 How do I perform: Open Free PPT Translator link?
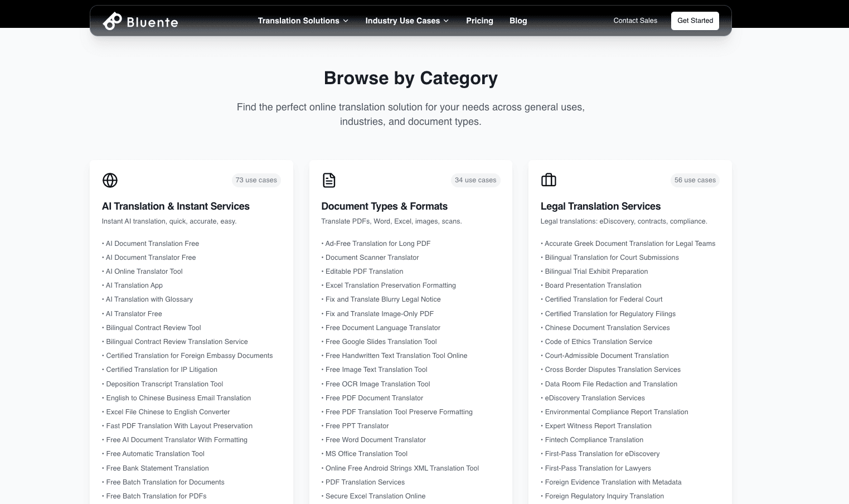click(x=357, y=426)
